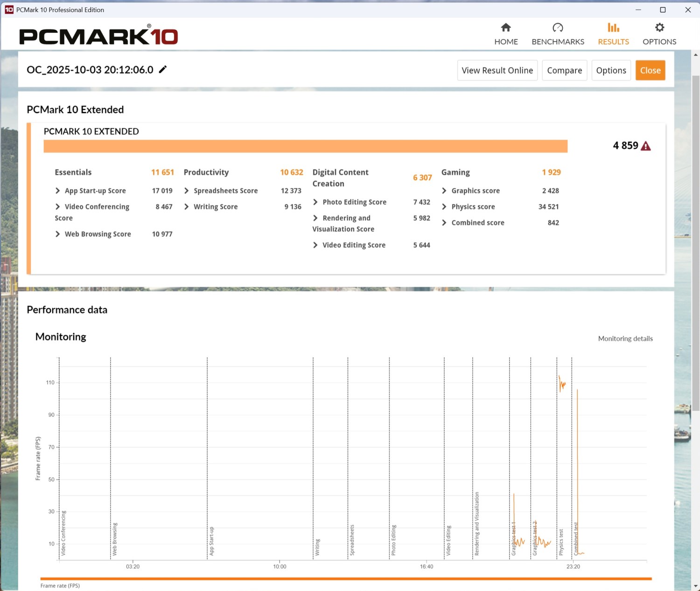700x591 pixels.
Task: Expand App Start-up Score details
Action: (58, 191)
